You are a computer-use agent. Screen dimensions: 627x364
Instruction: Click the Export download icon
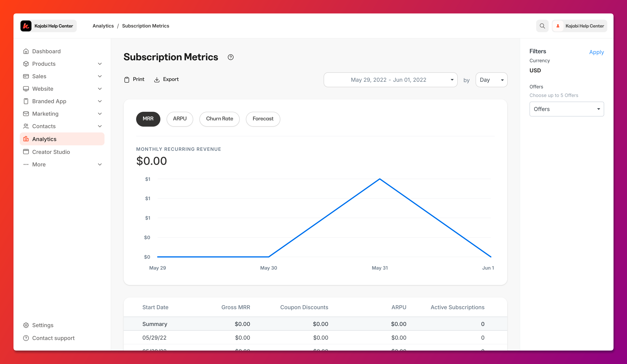(x=157, y=80)
